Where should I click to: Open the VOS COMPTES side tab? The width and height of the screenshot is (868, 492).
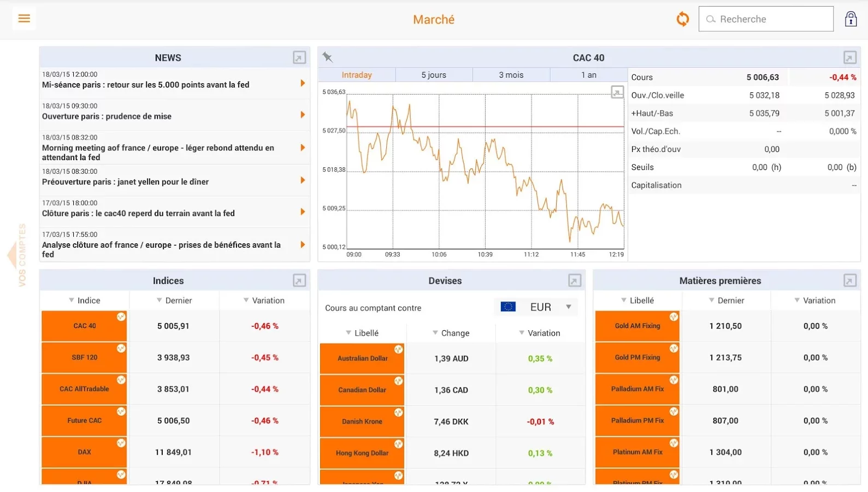17,255
